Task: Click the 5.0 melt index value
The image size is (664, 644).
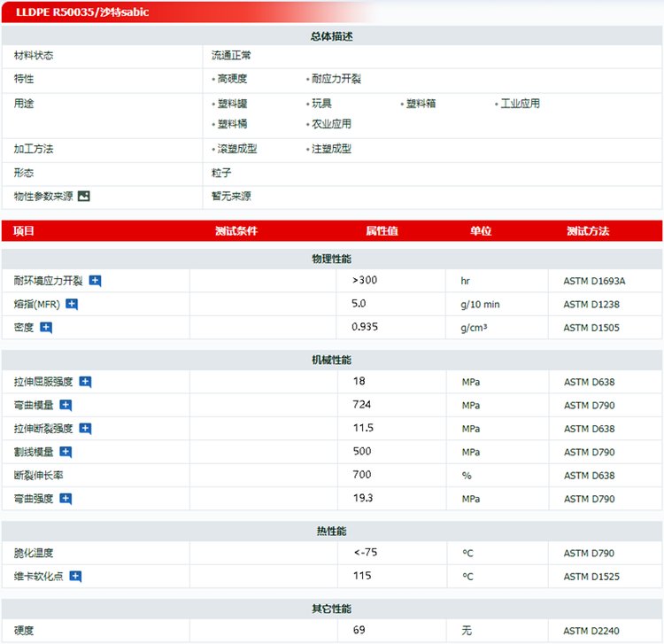Action: click(x=359, y=303)
